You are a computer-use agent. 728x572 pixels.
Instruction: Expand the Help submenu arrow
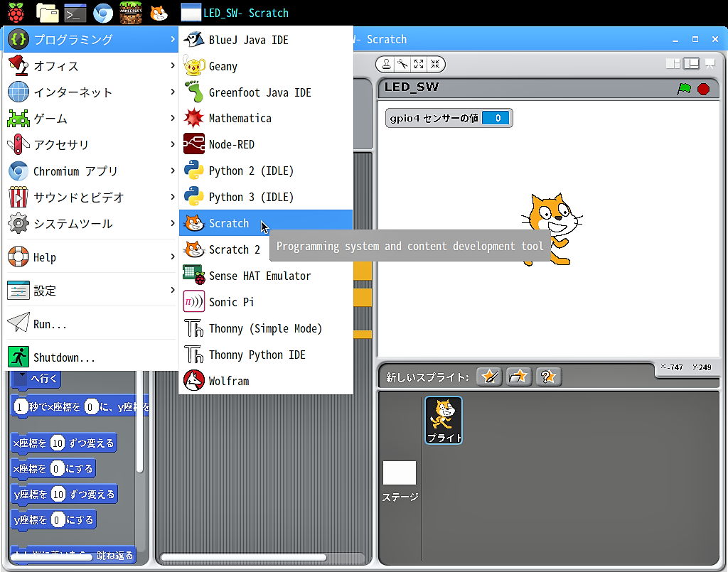[173, 256]
